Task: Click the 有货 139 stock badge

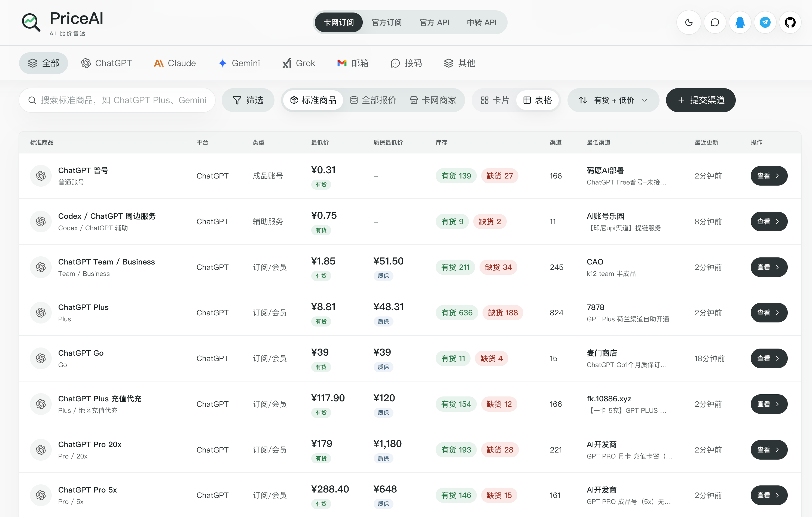Action: (x=456, y=176)
